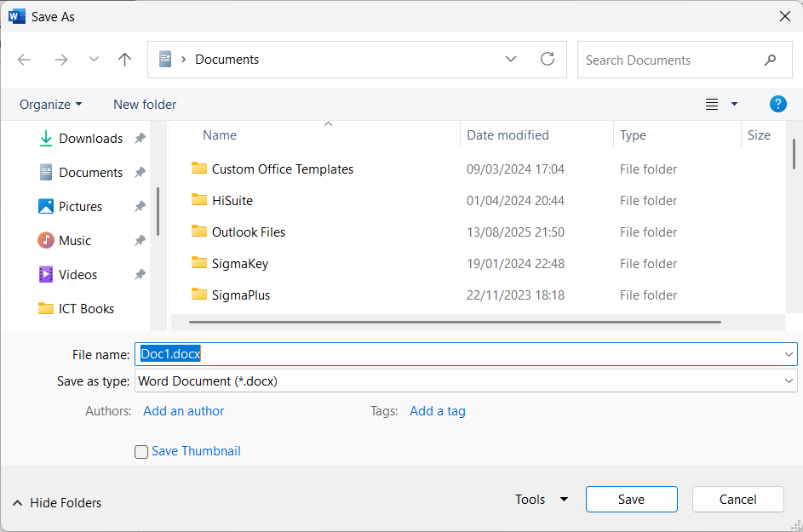Open the File name history dropdown
The height and width of the screenshot is (532, 803).
(789, 354)
